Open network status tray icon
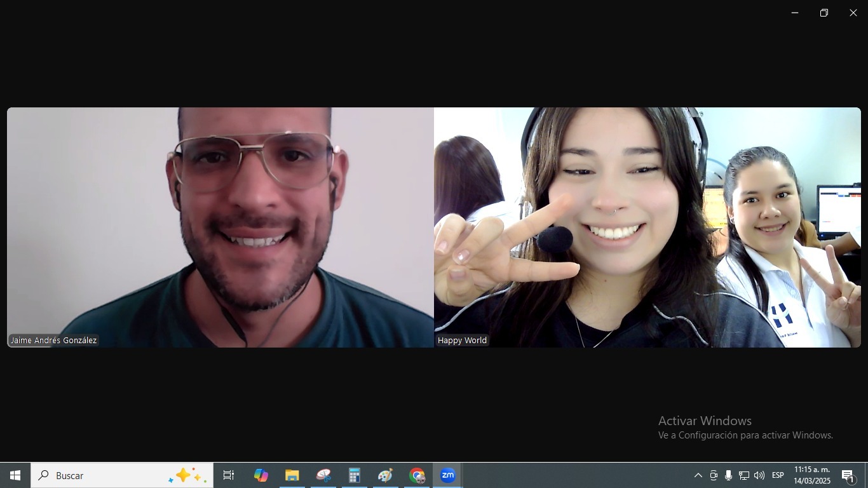 (743, 475)
